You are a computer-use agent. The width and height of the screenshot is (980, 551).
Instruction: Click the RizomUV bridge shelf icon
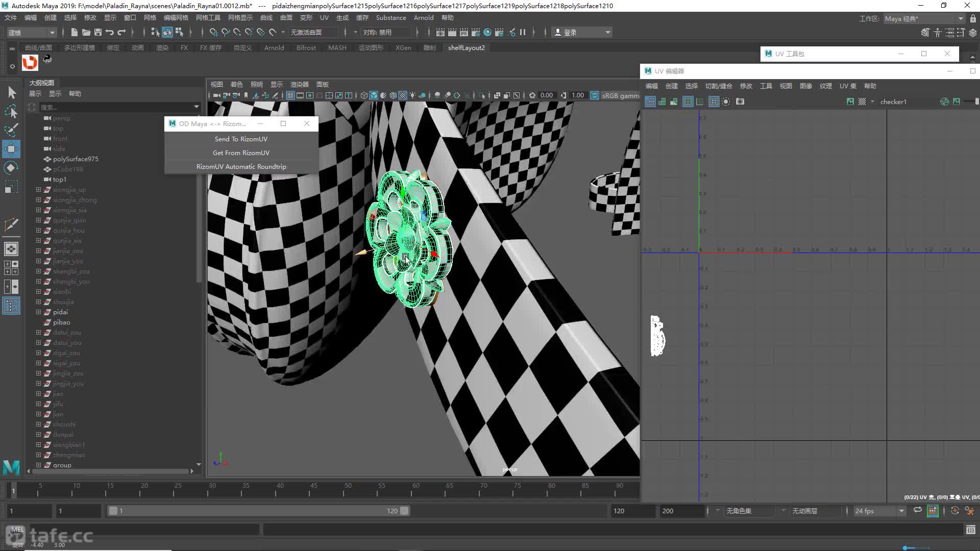30,62
